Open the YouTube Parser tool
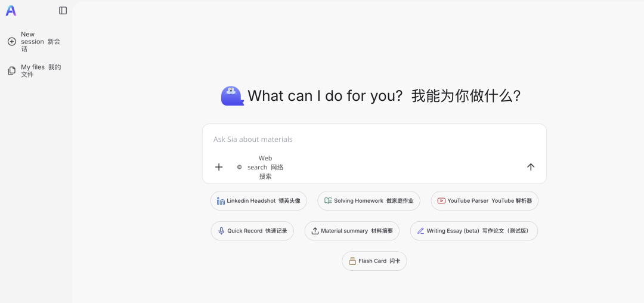 pos(484,201)
